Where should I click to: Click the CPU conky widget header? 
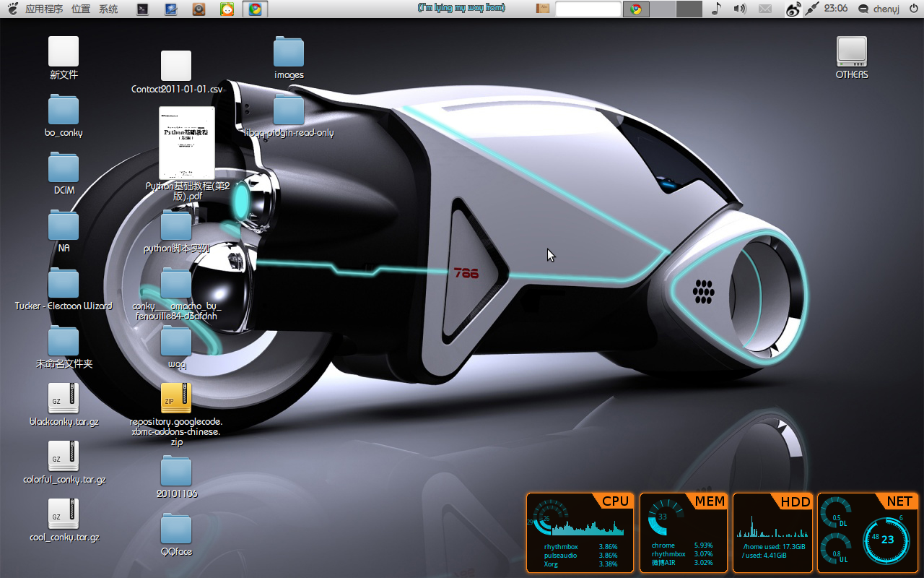615,501
